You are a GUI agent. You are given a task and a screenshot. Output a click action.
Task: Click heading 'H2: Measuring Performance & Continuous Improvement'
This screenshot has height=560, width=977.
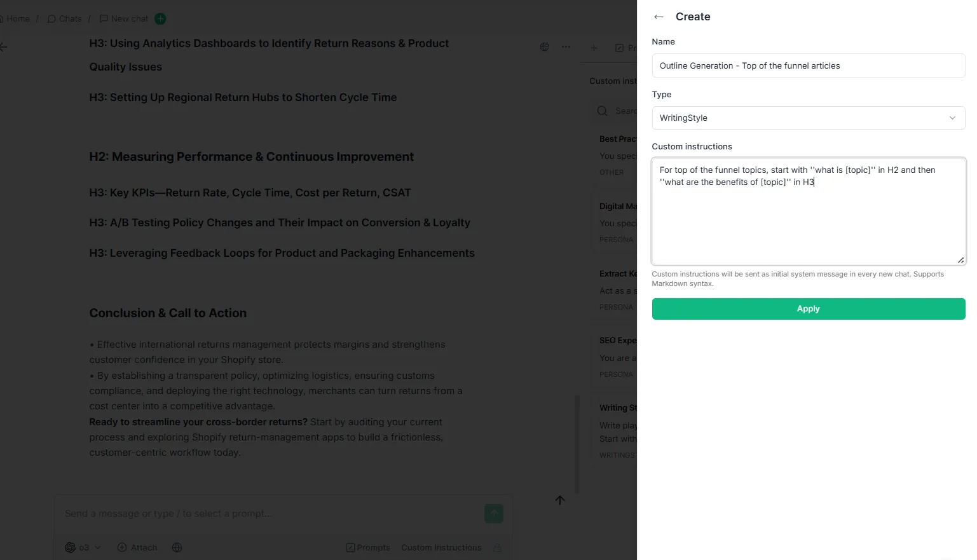pos(251,156)
